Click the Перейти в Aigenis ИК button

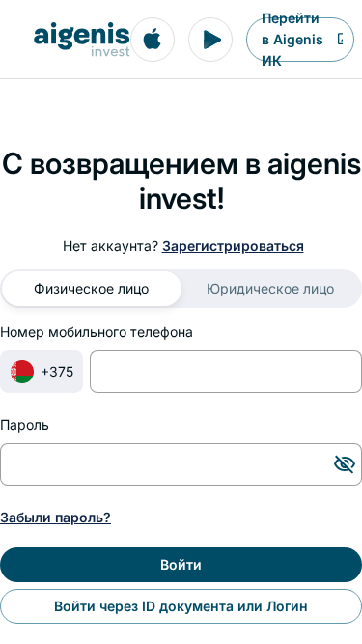(x=300, y=40)
